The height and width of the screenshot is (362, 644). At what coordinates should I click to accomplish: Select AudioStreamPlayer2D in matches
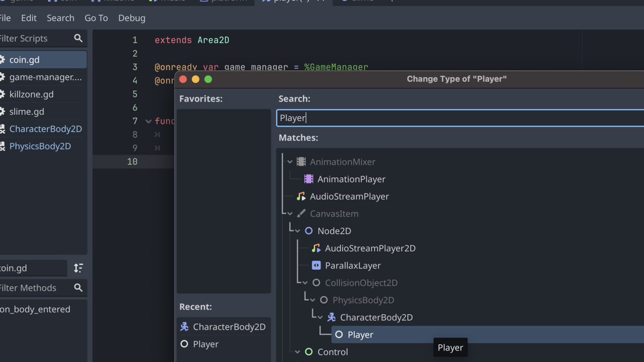point(370,248)
